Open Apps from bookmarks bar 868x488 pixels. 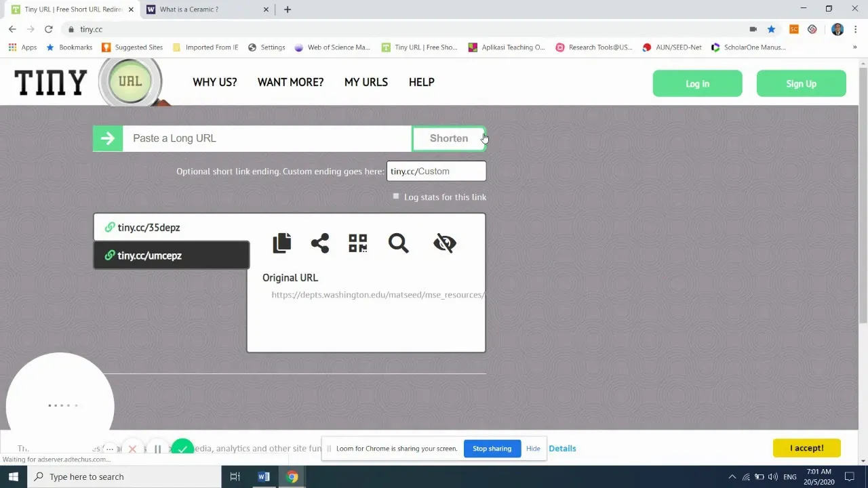point(22,47)
